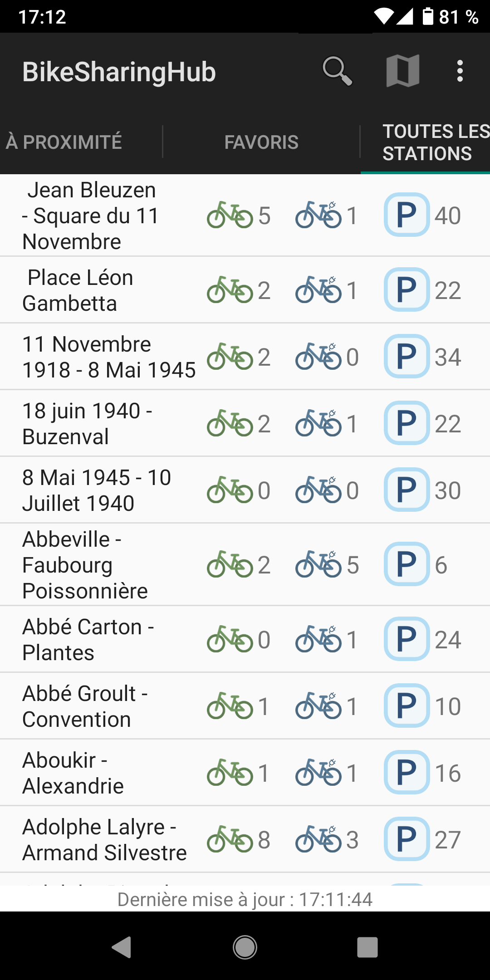
Task: Tap parking icon for Jean Bleuzen station
Action: [x=407, y=215]
